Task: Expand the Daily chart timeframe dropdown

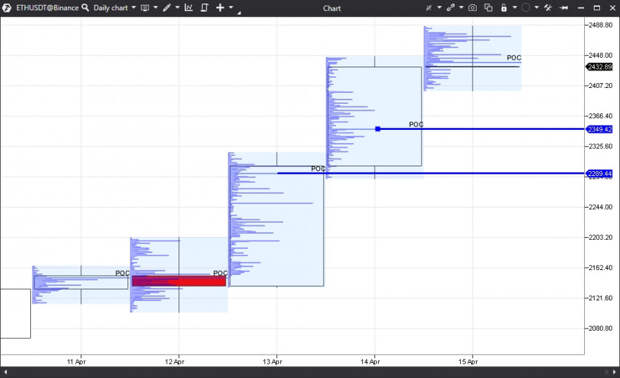Action: (134, 8)
